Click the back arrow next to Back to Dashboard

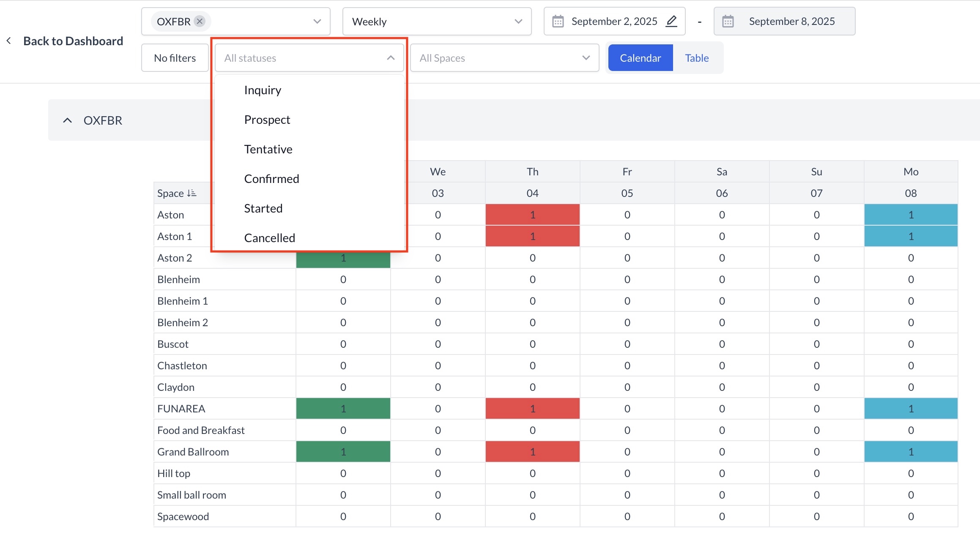(9, 41)
